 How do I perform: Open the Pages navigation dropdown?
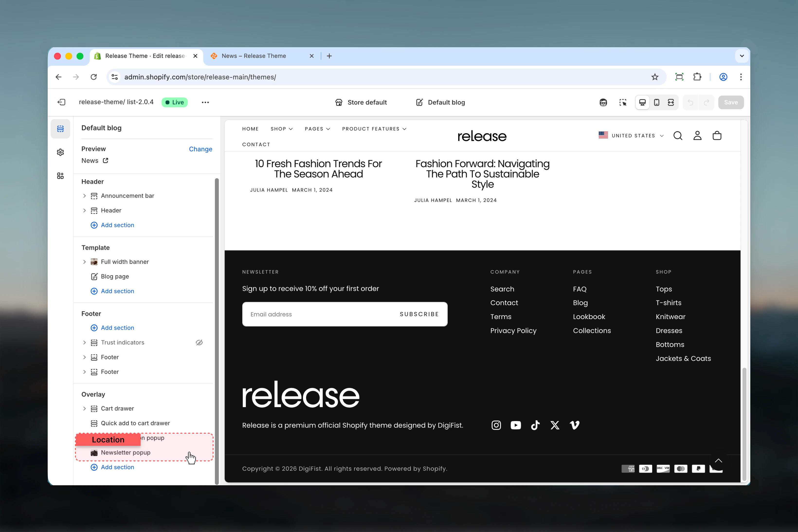click(x=317, y=129)
